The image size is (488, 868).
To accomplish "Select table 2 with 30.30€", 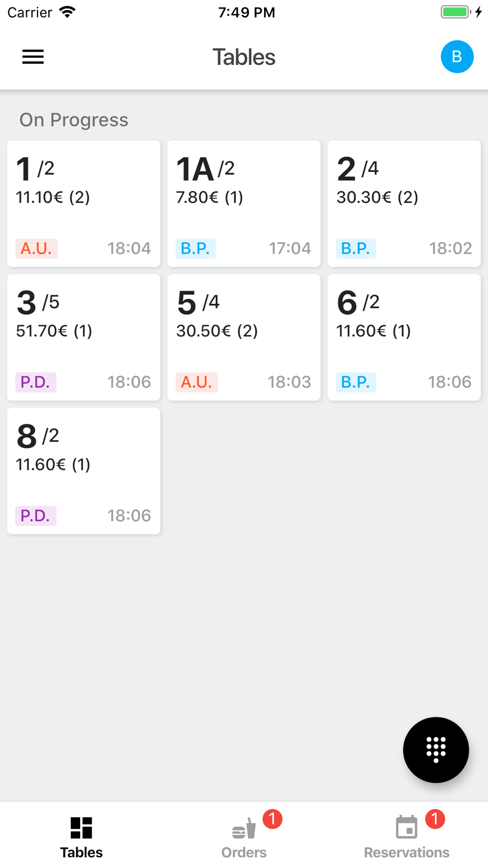I will [x=404, y=204].
